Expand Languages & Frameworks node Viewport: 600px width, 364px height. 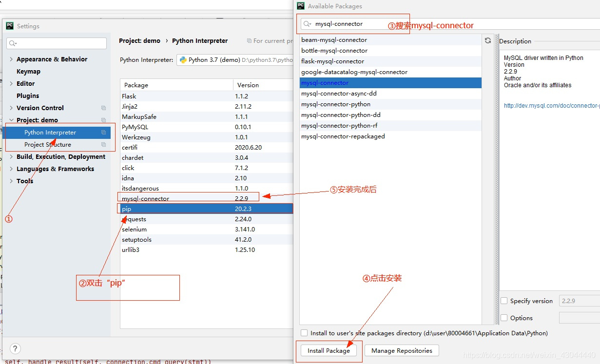tap(11, 169)
